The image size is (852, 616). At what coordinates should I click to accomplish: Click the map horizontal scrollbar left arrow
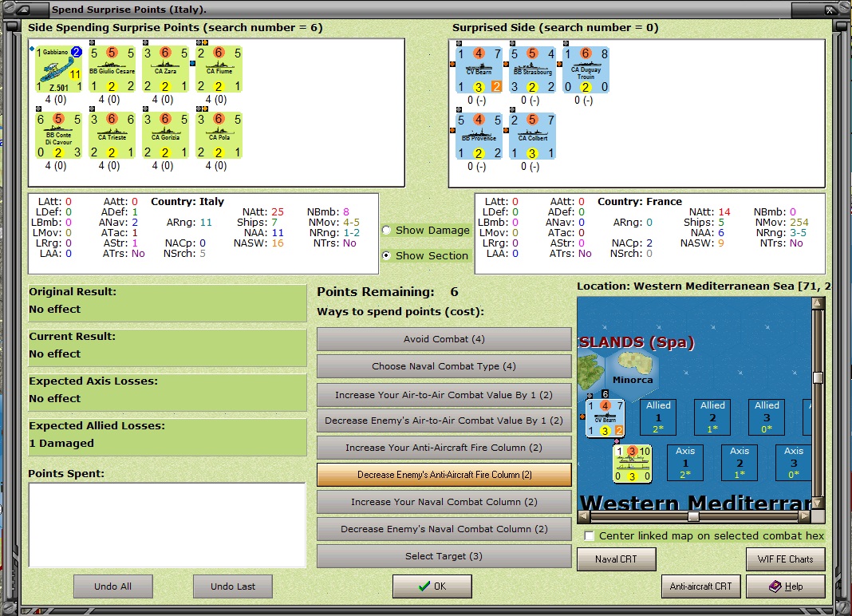(584, 516)
